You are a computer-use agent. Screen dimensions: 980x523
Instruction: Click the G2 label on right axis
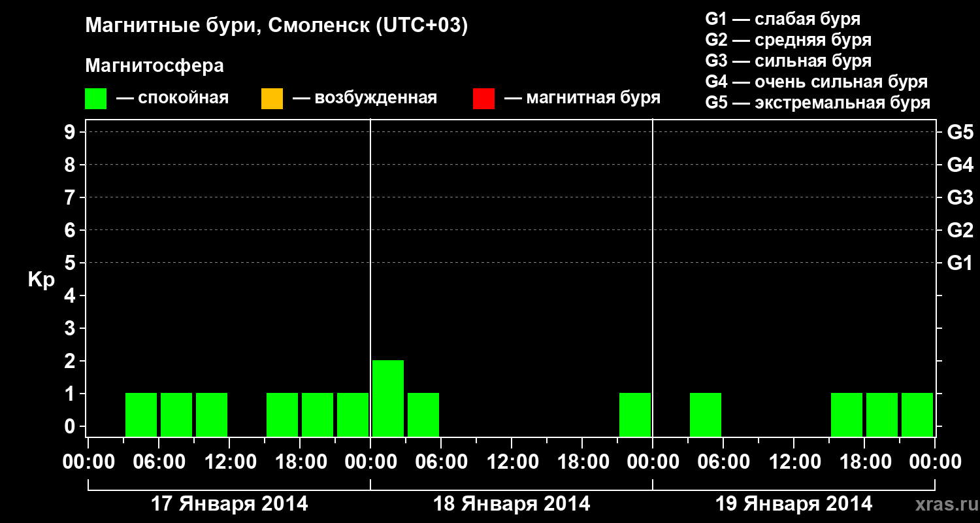960,230
